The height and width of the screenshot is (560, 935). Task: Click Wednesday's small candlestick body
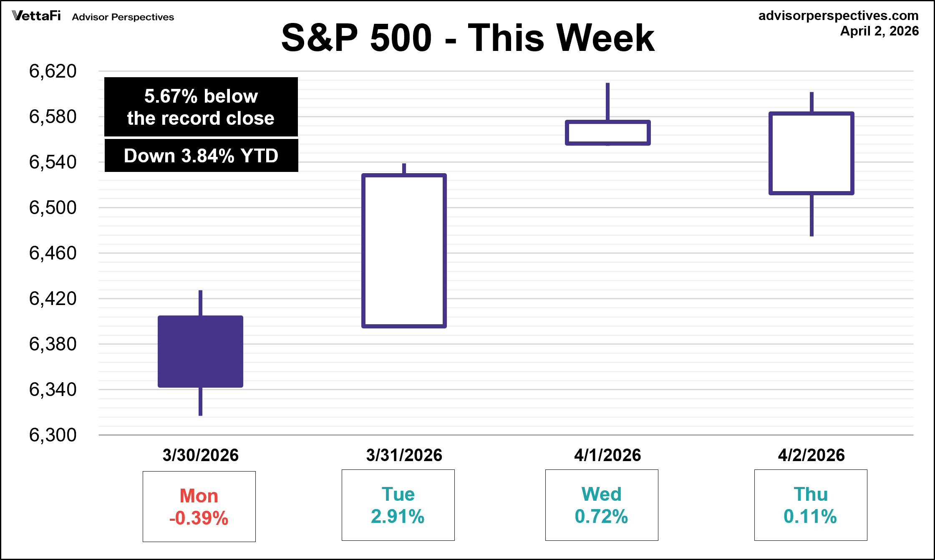tap(607, 133)
